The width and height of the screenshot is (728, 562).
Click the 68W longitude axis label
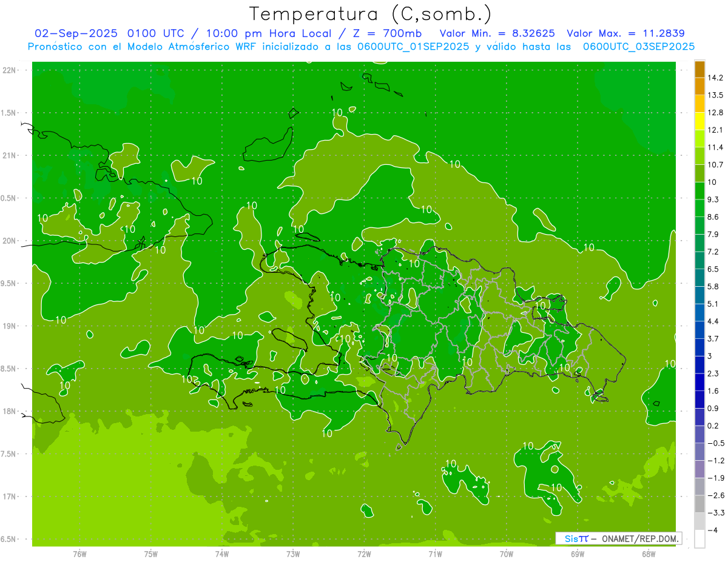[649, 554]
